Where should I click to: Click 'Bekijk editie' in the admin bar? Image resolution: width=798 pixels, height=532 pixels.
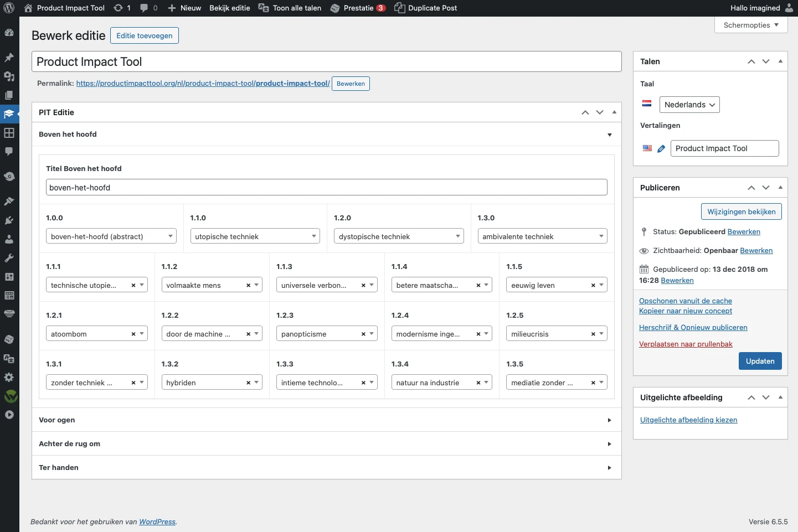(229, 8)
